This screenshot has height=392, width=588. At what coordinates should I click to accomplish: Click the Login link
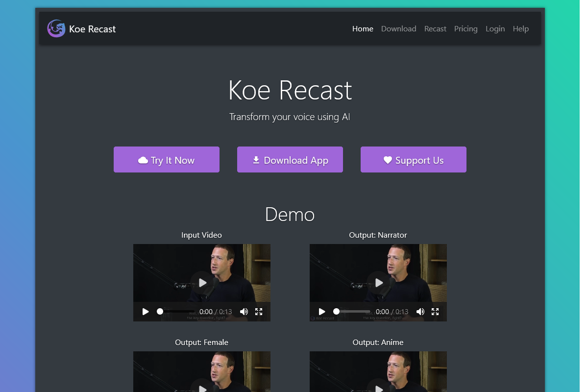click(495, 28)
